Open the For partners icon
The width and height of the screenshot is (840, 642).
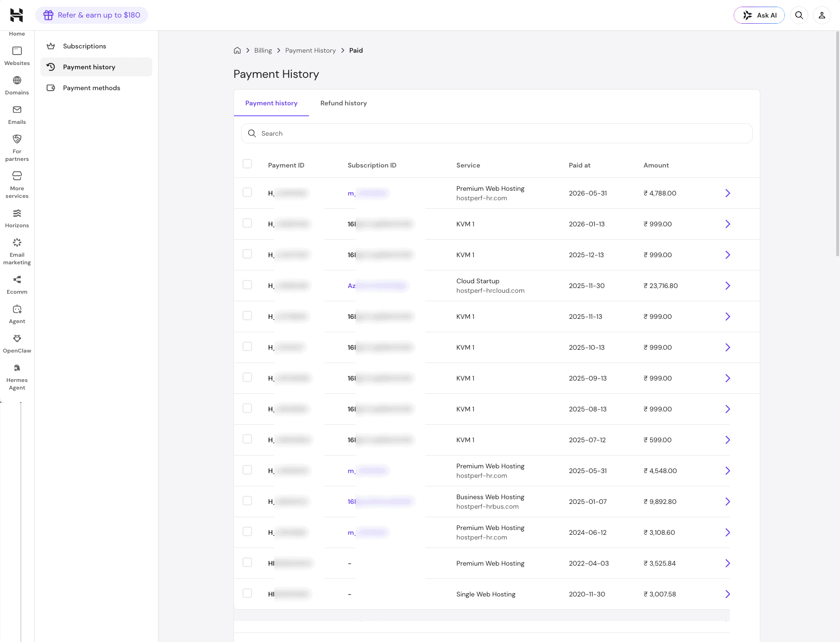tap(17, 139)
